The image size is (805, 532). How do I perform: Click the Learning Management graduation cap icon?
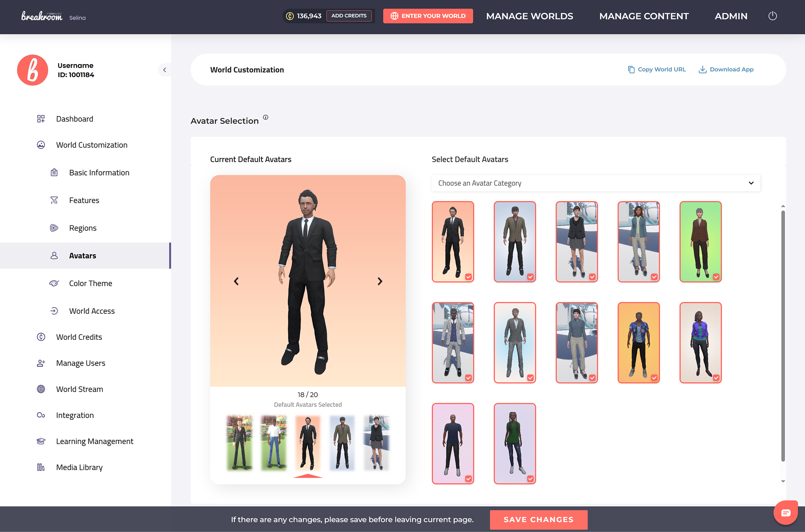pyautogui.click(x=41, y=441)
